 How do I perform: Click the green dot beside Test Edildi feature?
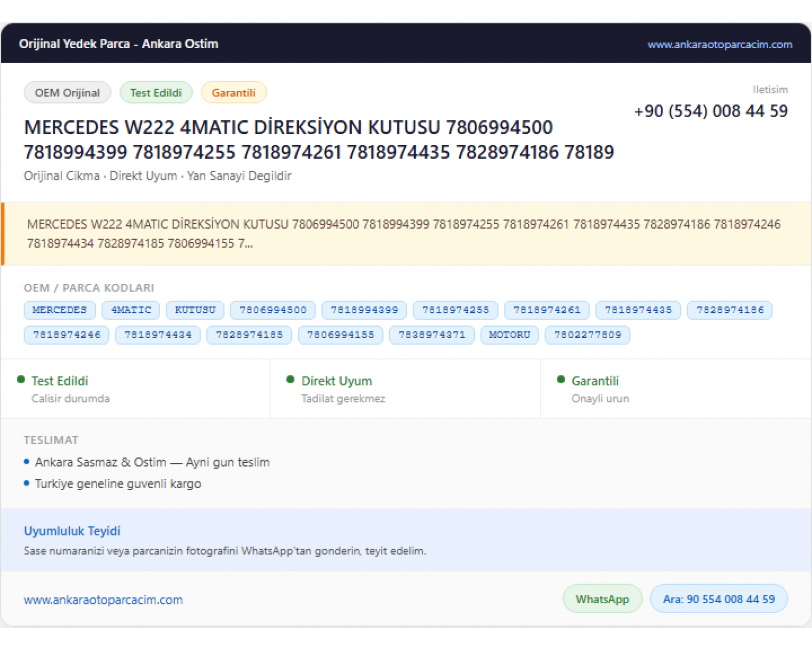(21, 380)
